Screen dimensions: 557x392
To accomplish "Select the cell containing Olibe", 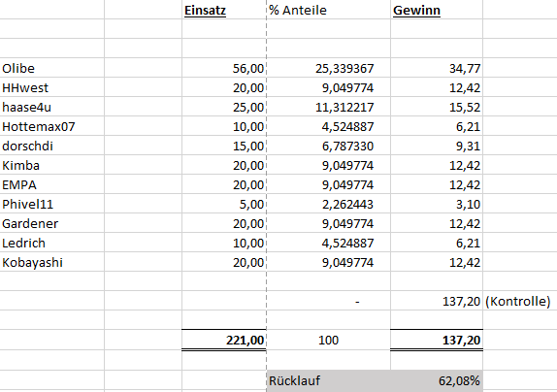I will (51, 68).
